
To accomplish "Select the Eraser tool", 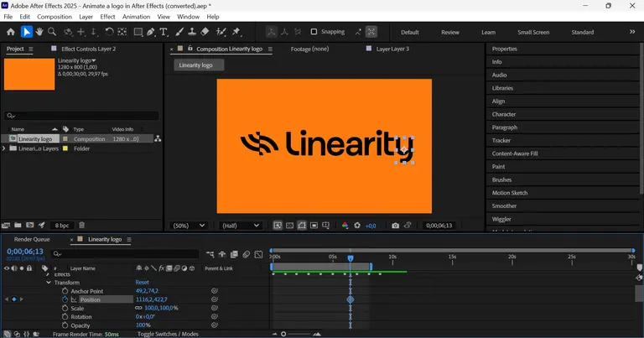I will (205, 32).
